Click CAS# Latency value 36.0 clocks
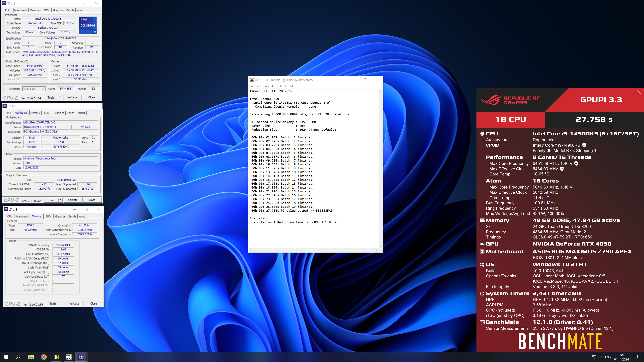 click(x=63, y=254)
